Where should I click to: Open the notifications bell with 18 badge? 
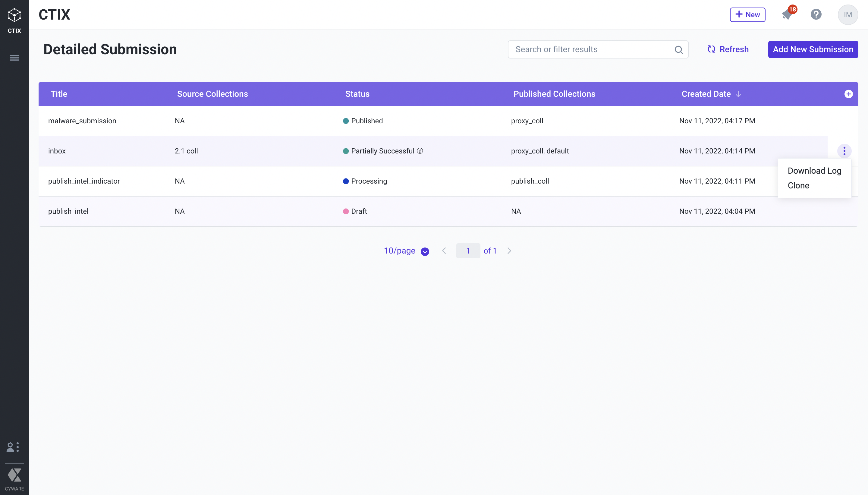pos(787,14)
